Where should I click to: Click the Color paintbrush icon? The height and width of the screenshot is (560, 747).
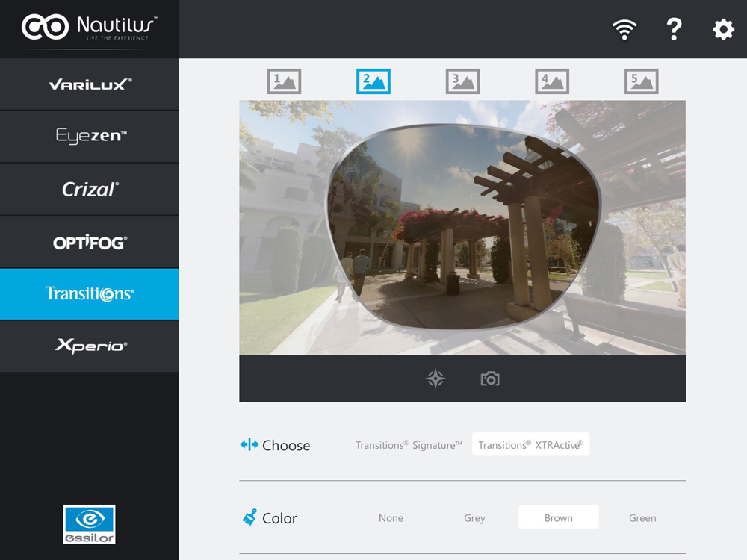click(249, 517)
